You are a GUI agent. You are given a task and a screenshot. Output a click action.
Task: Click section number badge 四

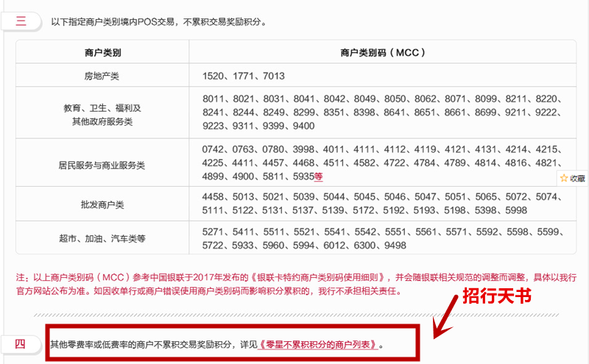click(20, 343)
